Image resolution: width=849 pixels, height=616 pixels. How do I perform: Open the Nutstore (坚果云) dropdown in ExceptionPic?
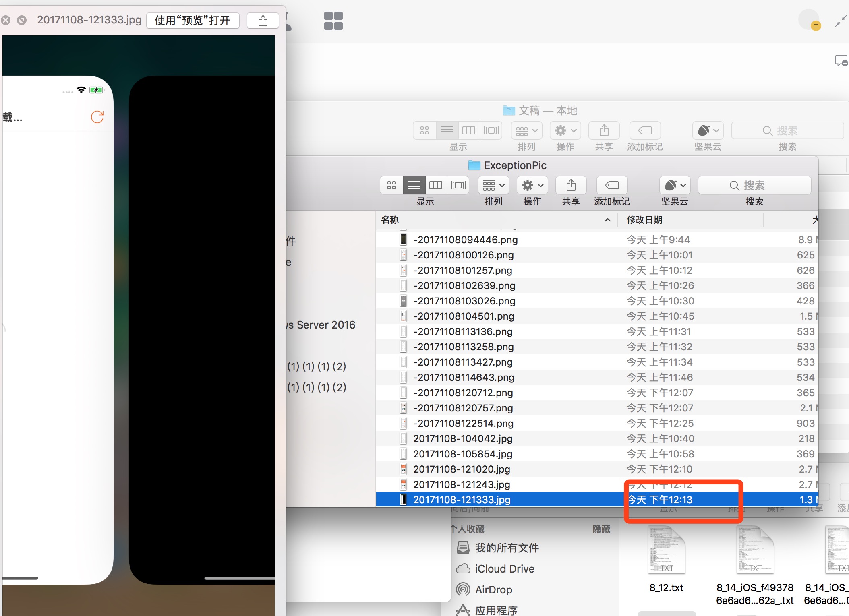pos(675,185)
